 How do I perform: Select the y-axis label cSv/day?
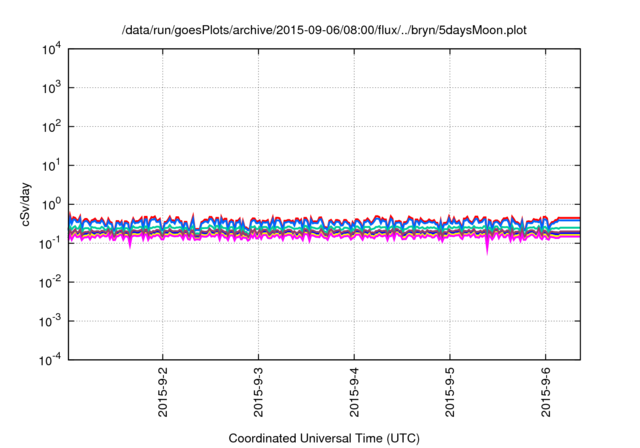click(26, 205)
